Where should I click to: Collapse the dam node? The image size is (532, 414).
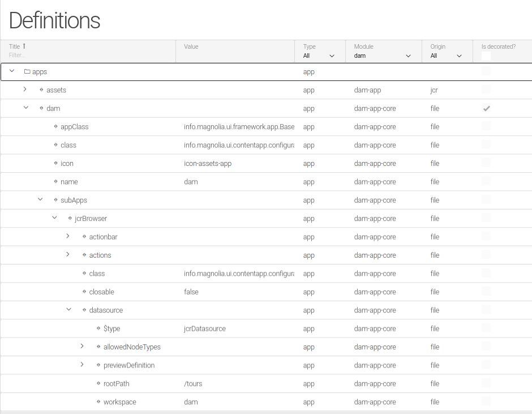26,108
